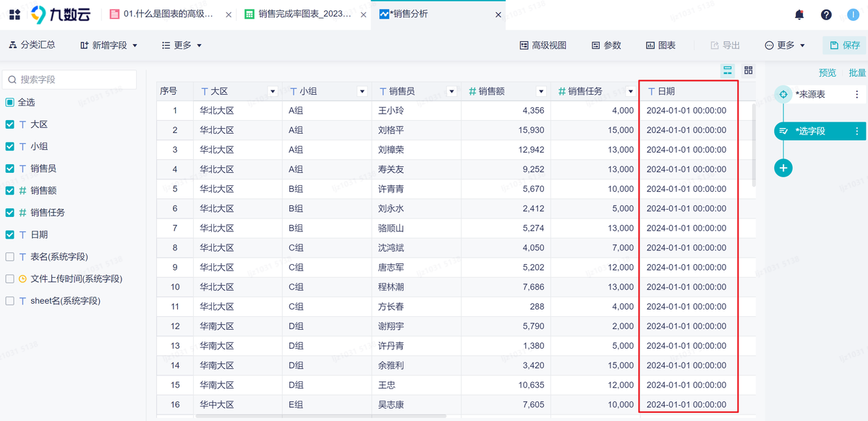
Task: Open the 销售任务 column header dropdown
Action: pos(629,91)
